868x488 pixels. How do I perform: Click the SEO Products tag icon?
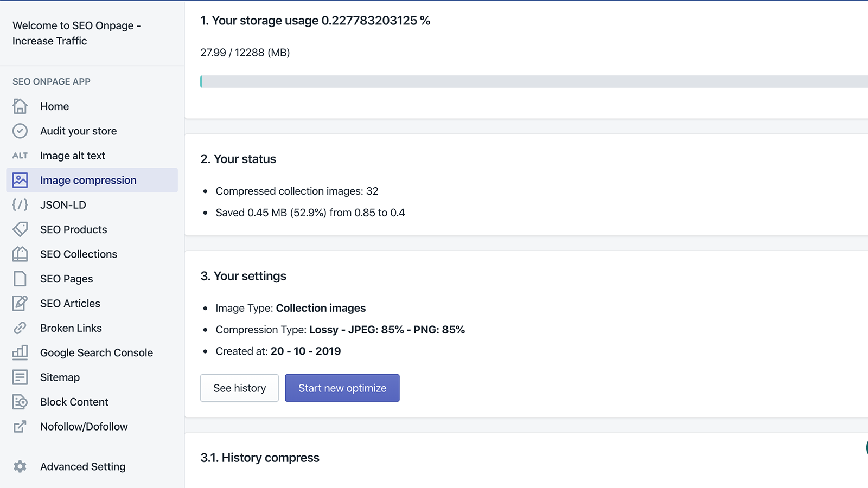click(x=20, y=229)
